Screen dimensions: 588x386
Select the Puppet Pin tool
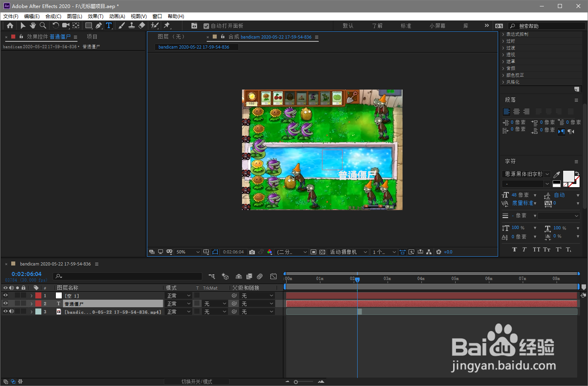(167, 26)
